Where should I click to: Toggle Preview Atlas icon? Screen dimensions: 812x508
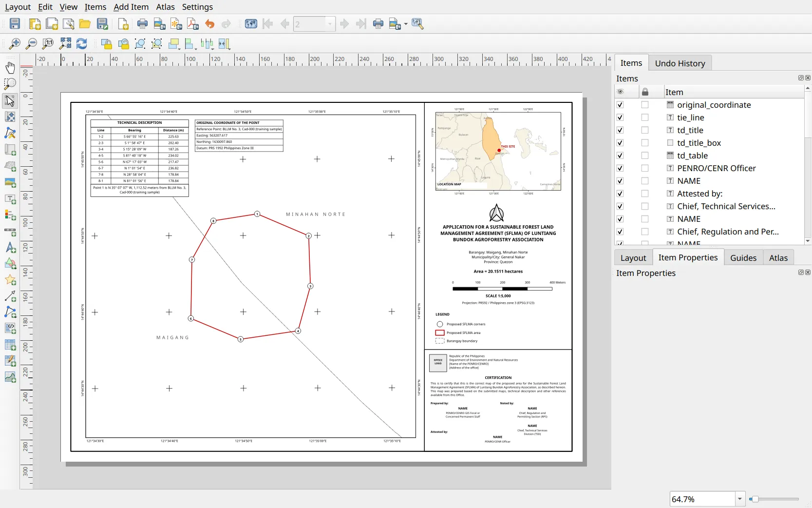click(251, 24)
